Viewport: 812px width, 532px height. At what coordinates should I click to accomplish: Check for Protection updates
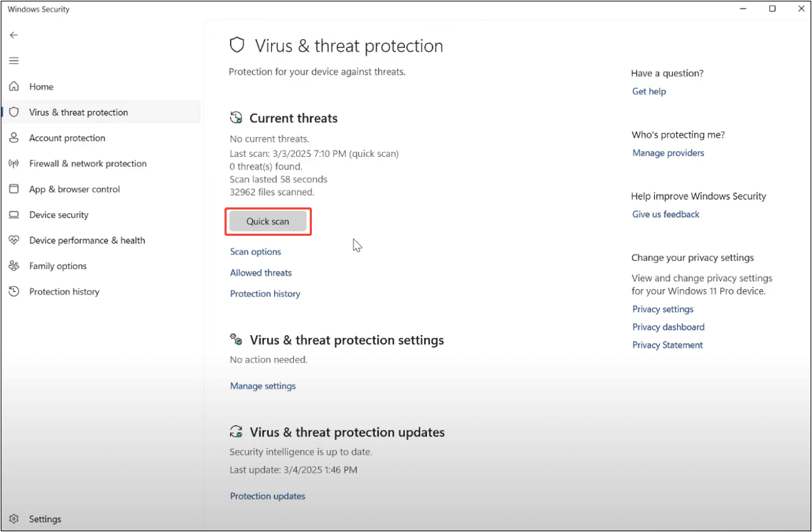click(x=267, y=495)
